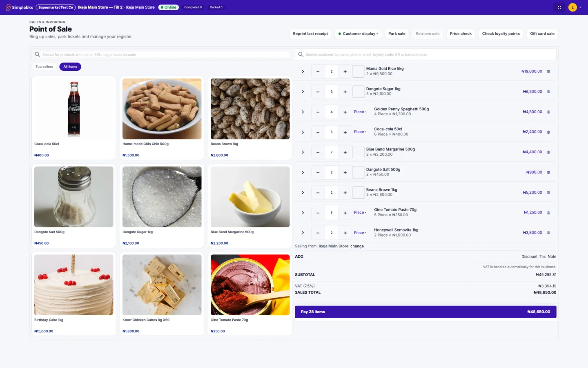The height and width of the screenshot is (368, 588).
Task: Remove Dangote Salt 500g line via trash icon
Action: [x=548, y=173]
